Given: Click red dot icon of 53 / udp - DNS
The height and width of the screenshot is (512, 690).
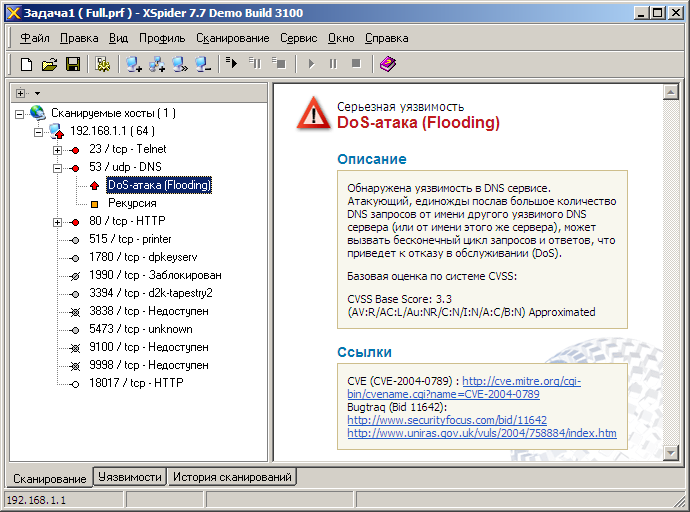Looking at the screenshot, I should 75,168.
